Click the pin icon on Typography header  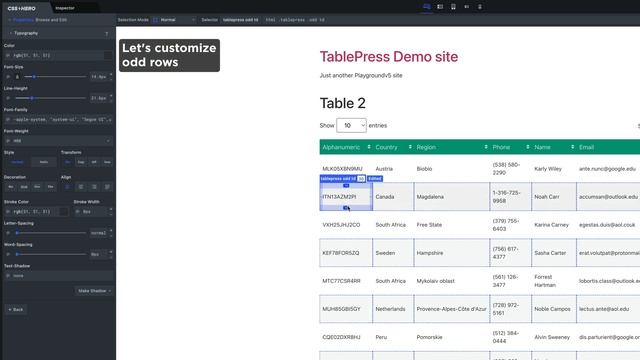[107, 33]
